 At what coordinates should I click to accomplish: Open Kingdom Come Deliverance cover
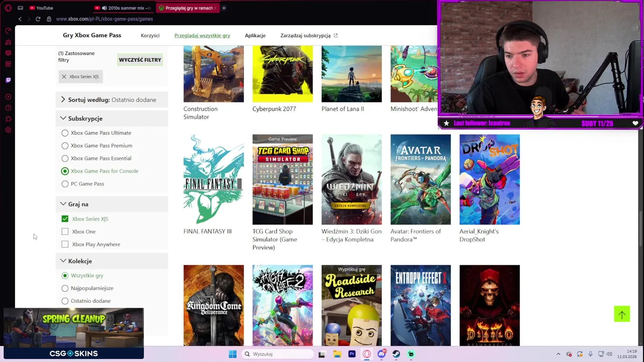tap(214, 305)
